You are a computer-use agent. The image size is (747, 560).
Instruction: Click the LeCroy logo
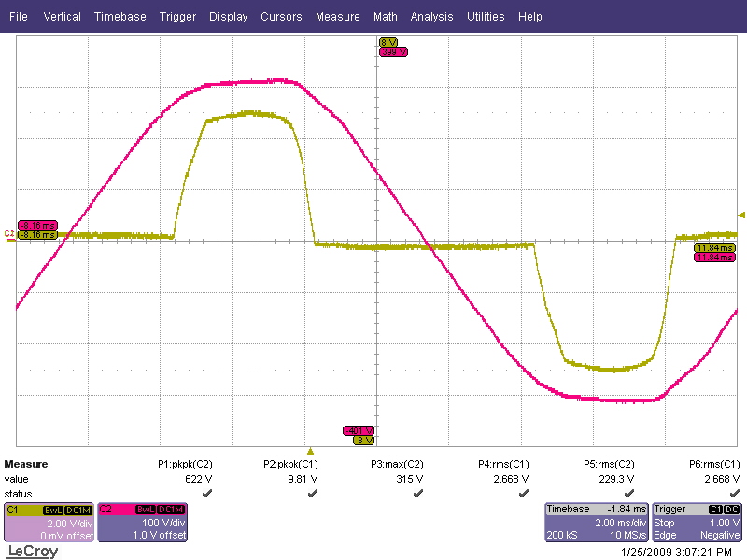point(32,552)
